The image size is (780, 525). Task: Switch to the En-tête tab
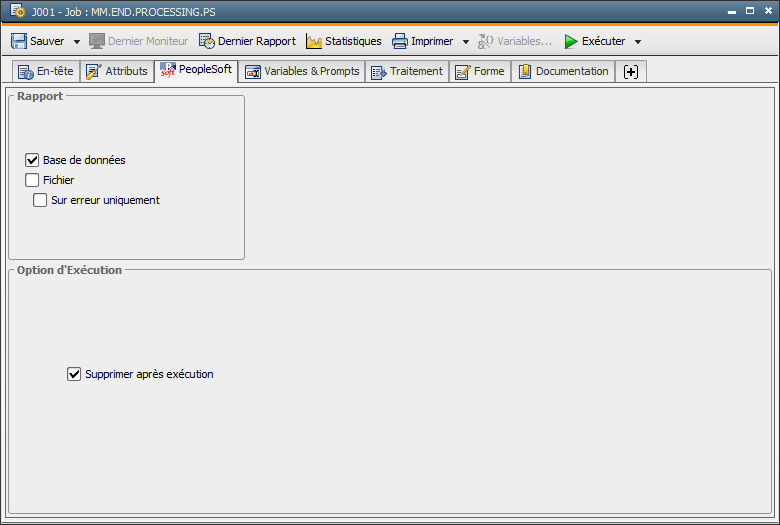click(45, 71)
